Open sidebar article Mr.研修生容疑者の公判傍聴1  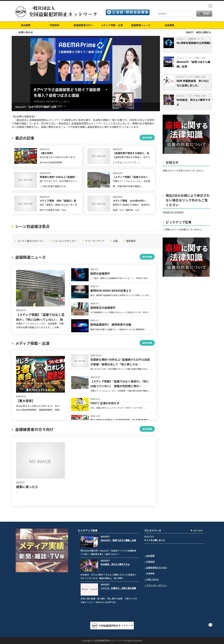click(x=193, y=43)
